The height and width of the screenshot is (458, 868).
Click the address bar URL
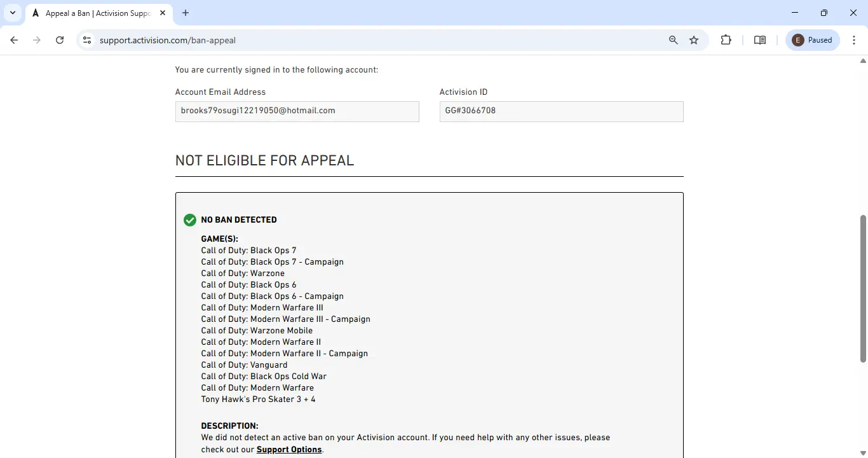[x=168, y=40]
